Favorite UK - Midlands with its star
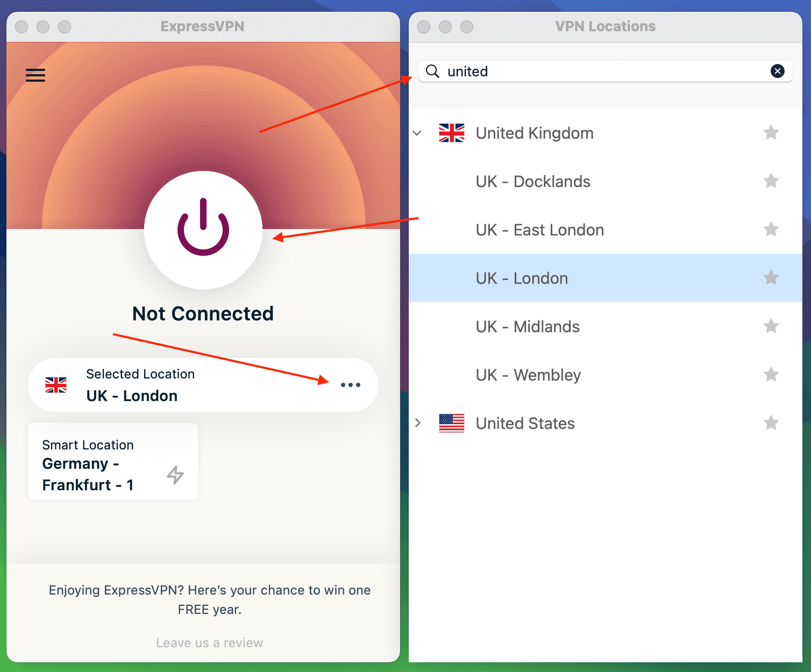811x672 pixels. (771, 326)
